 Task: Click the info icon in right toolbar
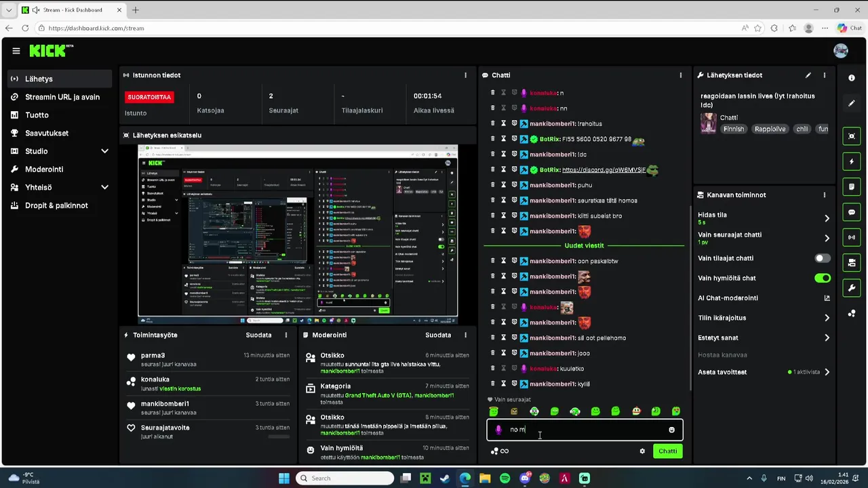tap(852, 78)
